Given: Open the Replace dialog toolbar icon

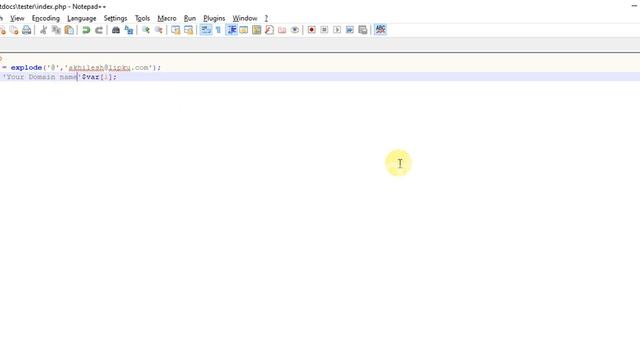Looking at the screenshot, I should [129, 30].
